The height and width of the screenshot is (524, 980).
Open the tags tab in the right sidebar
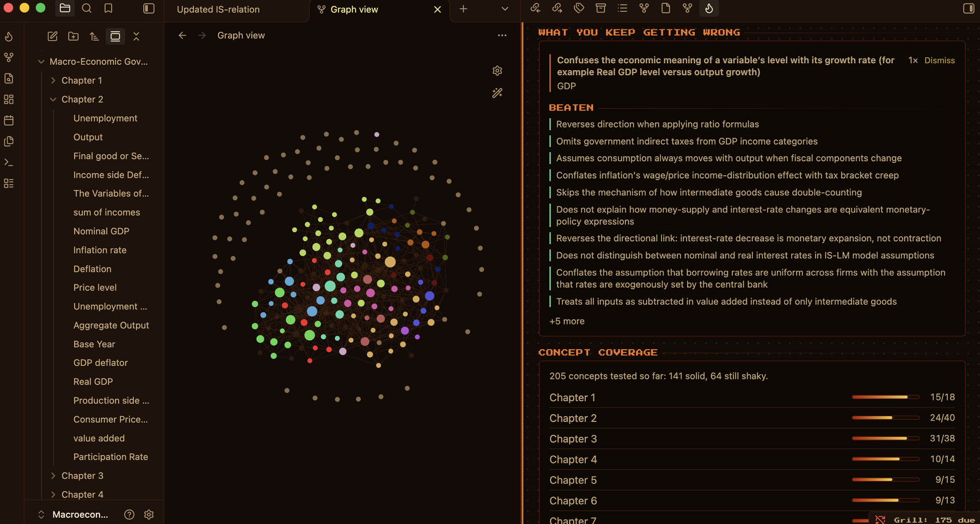(579, 8)
